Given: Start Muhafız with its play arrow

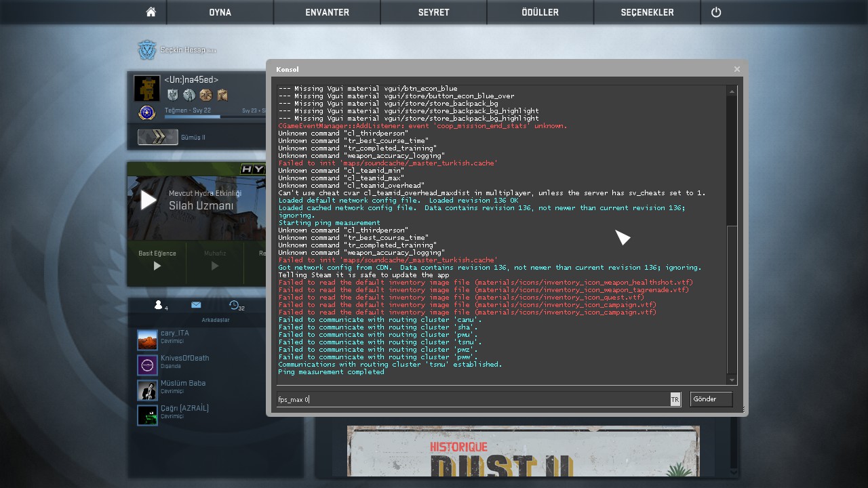Looking at the screenshot, I should pos(215,266).
